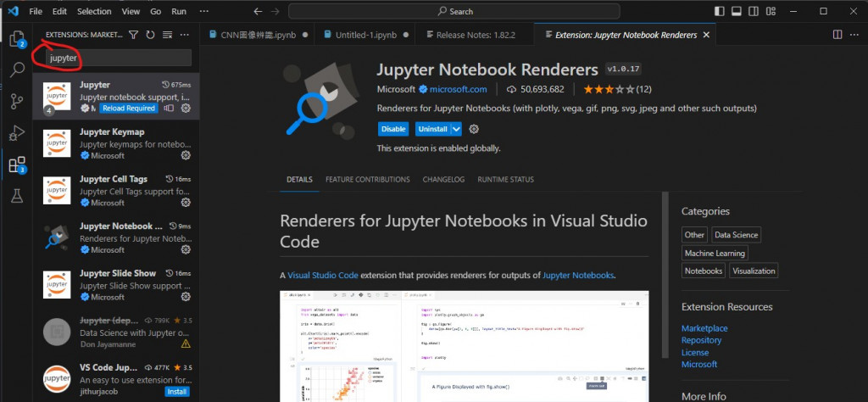This screenshot has width=868, height=402.
Task: Open the Jupyter Notebooks link in description
Action: coord(578,275)
